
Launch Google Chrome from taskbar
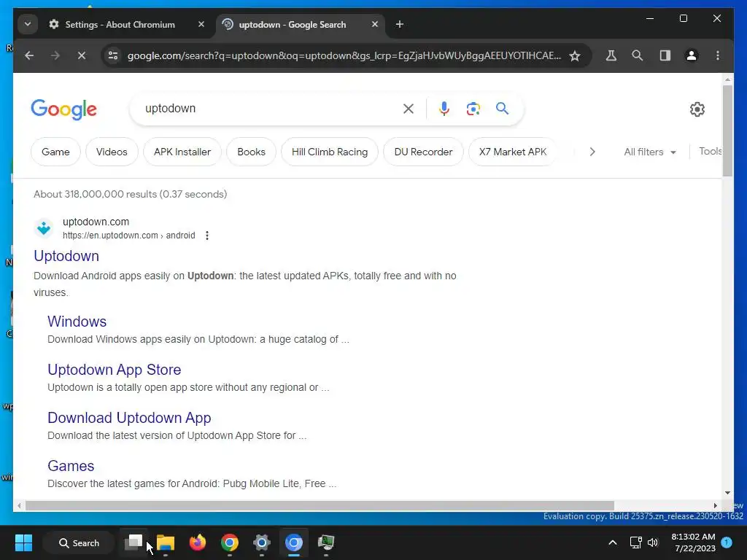pyautogui.click(x=229, y=542)
